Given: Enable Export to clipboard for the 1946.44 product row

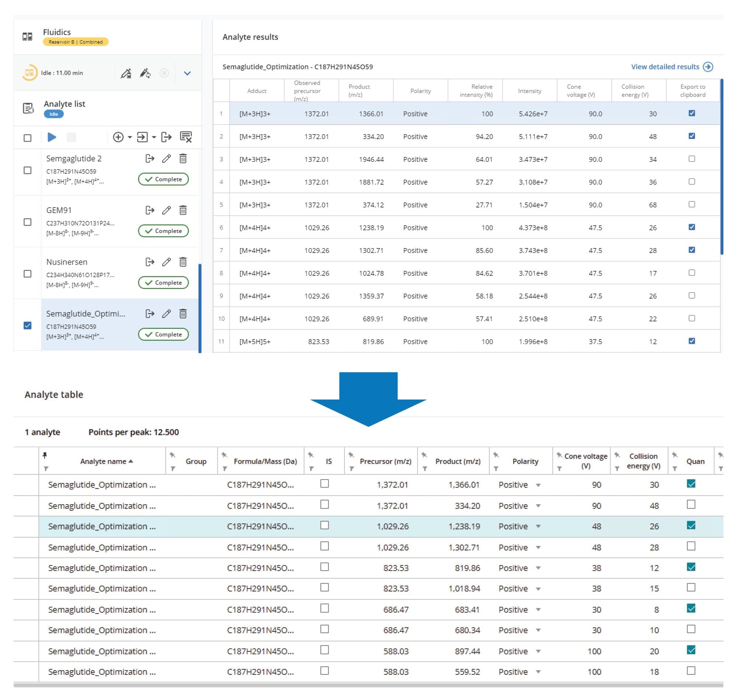Looking at the screenshot, I should [692, 159].
